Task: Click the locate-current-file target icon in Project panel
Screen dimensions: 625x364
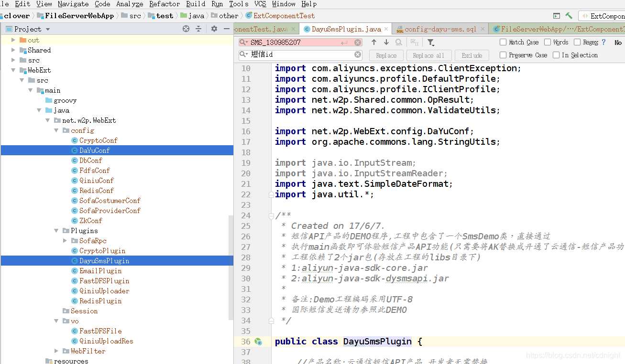Action: (186, 29)
